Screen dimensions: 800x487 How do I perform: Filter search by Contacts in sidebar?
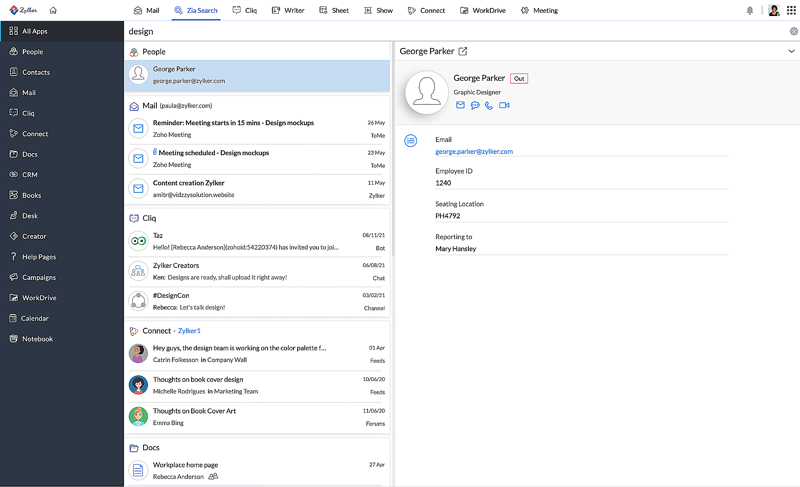click(x=62, y=72)
